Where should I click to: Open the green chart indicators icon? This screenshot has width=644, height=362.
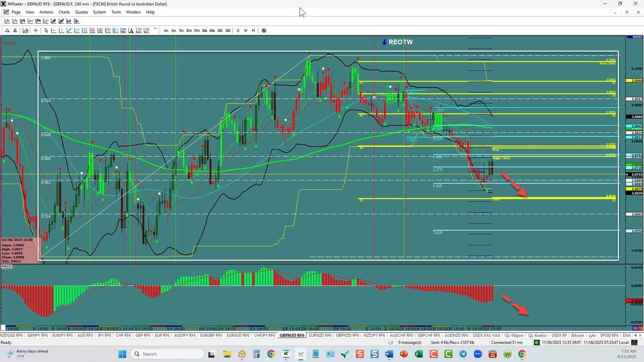click(x=25, y=30)
